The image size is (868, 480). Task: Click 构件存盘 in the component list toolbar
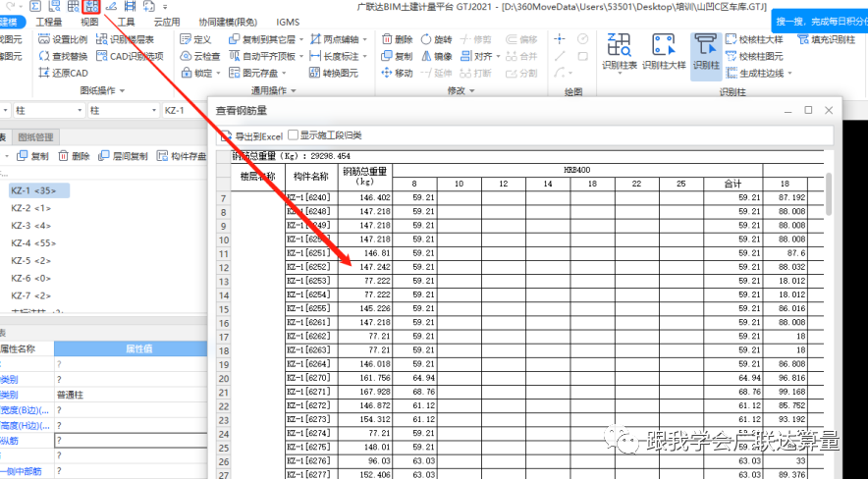click(x=182, y=156)
